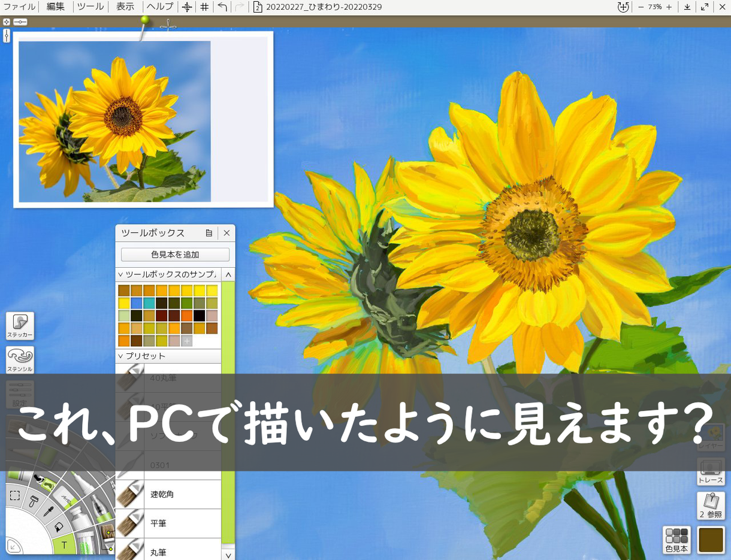Open the 色見本 color samples pod

[x=677, y=540]
